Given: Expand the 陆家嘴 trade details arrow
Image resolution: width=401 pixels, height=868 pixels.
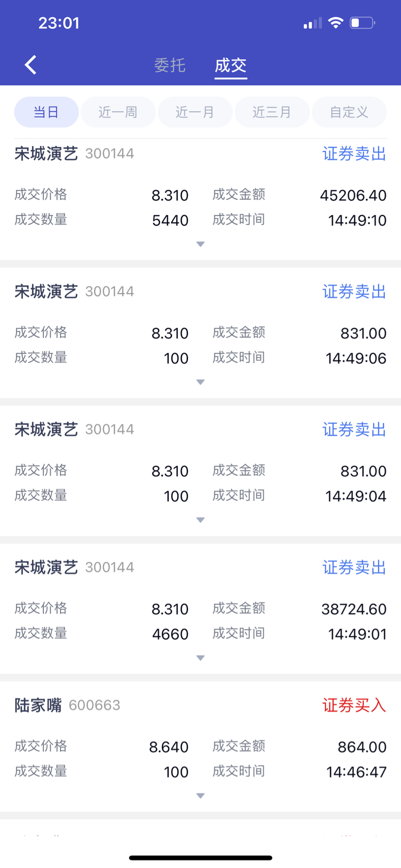Looking at the screenshot, I should coord(200,796).
